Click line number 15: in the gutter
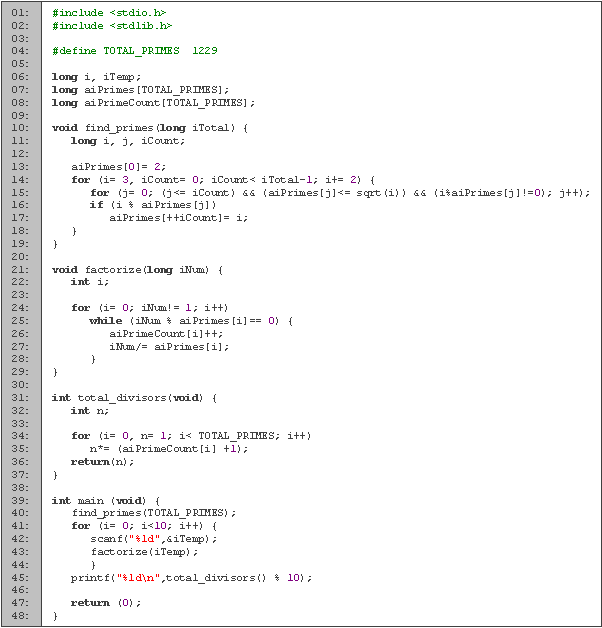The height and width of the screenshot is (628, 602). [20, 193]
